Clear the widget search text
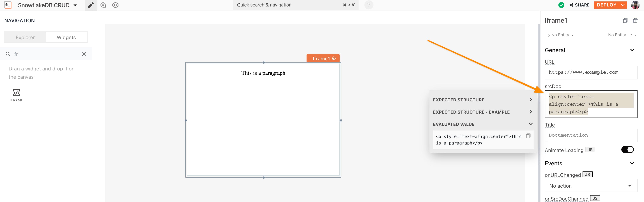 tap(84, 54)
